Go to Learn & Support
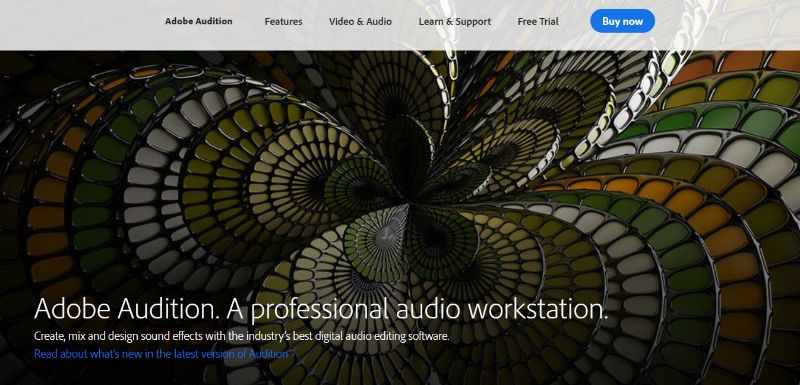 click(455, 21)
